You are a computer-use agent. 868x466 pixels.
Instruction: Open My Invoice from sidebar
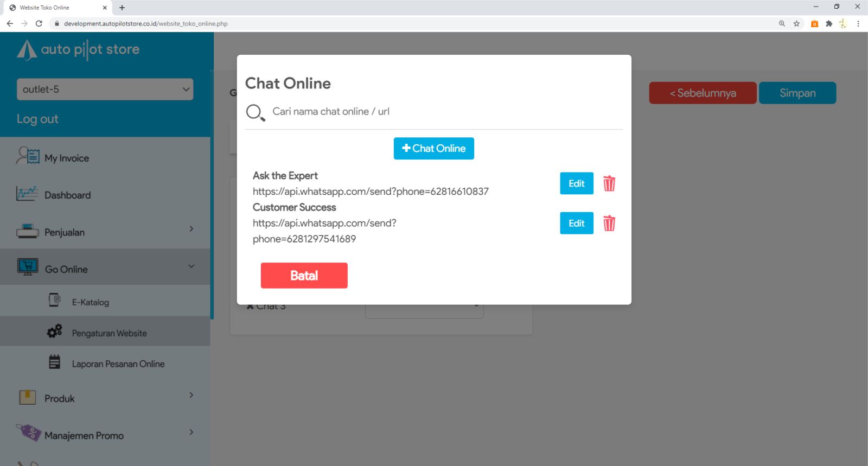coord(66,158)
